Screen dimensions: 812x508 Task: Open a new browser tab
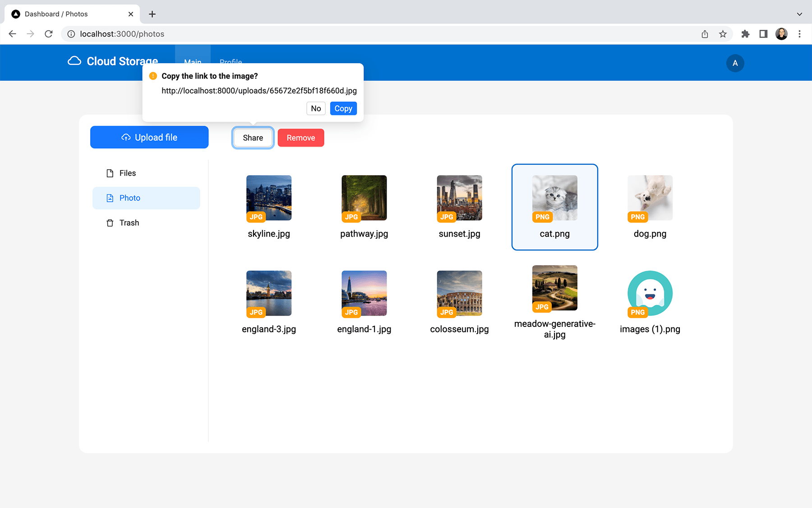pos(152,14)
